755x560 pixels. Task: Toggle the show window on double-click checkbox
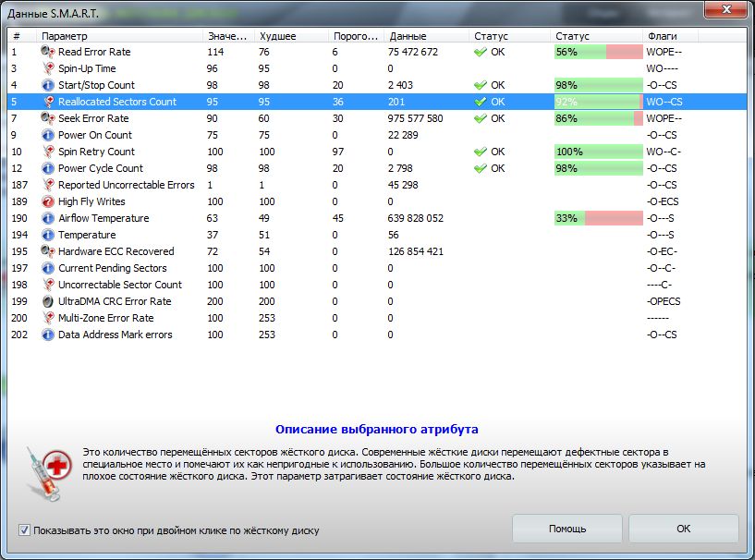click(24, 530)
